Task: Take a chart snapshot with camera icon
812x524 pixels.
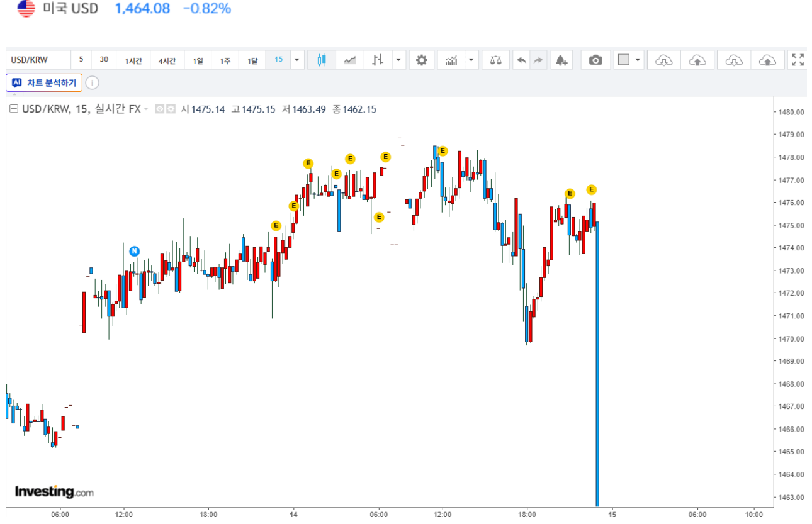Action: [595, 60]
